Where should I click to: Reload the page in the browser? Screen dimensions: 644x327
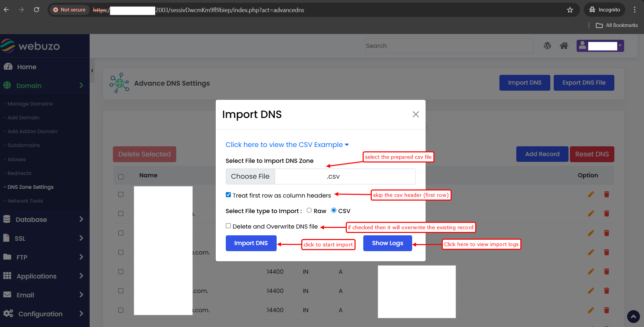(36, 10)
